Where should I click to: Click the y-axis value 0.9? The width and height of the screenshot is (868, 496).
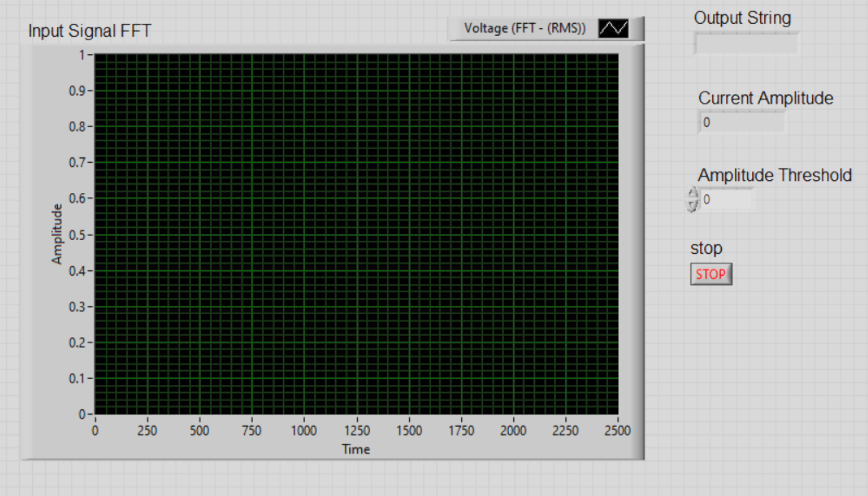(x=77, y=91)
